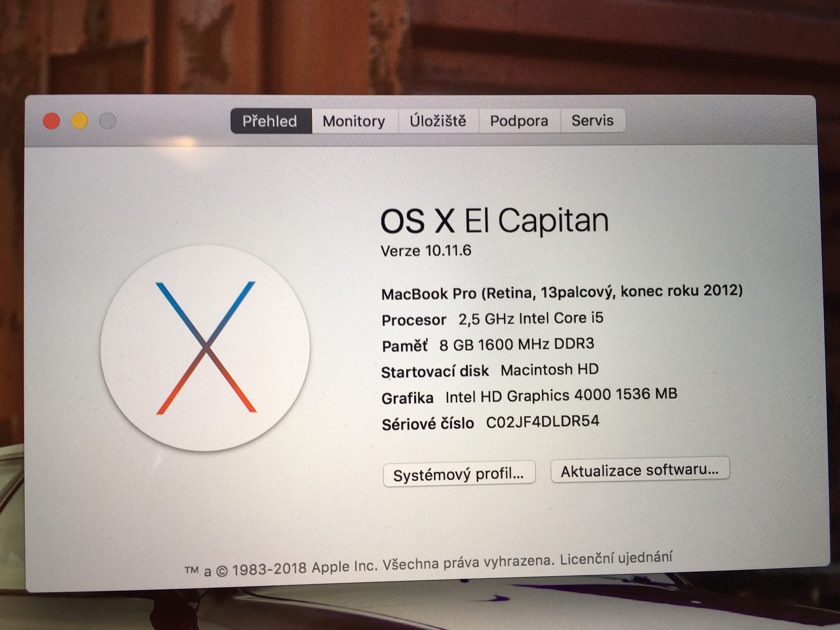The height and width of the screenshot is (630, 840).
Task: Click the OS X El Capitan heading
Action: (494, 221)
